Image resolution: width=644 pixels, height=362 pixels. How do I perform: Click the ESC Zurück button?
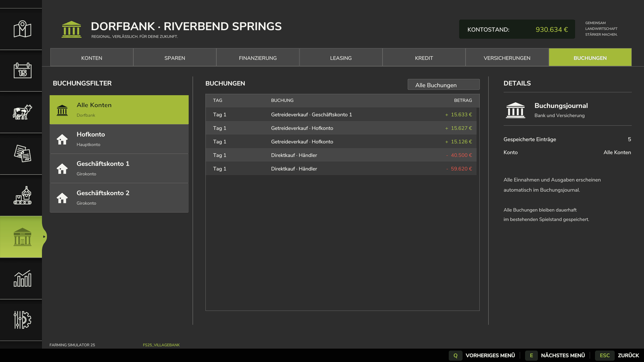tap(617, 355)
